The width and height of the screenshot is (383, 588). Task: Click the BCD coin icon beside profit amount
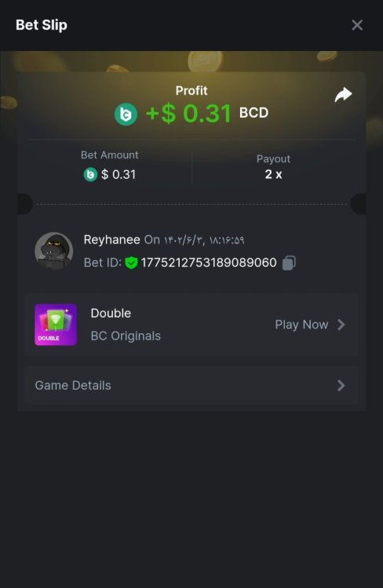(126, 114)
